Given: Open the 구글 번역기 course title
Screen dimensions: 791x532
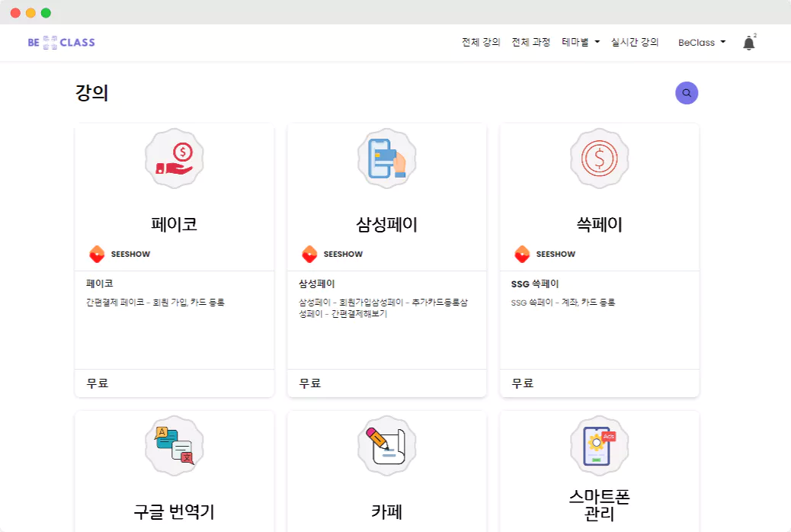Looking at the screenshot, I should pos(174,511).
